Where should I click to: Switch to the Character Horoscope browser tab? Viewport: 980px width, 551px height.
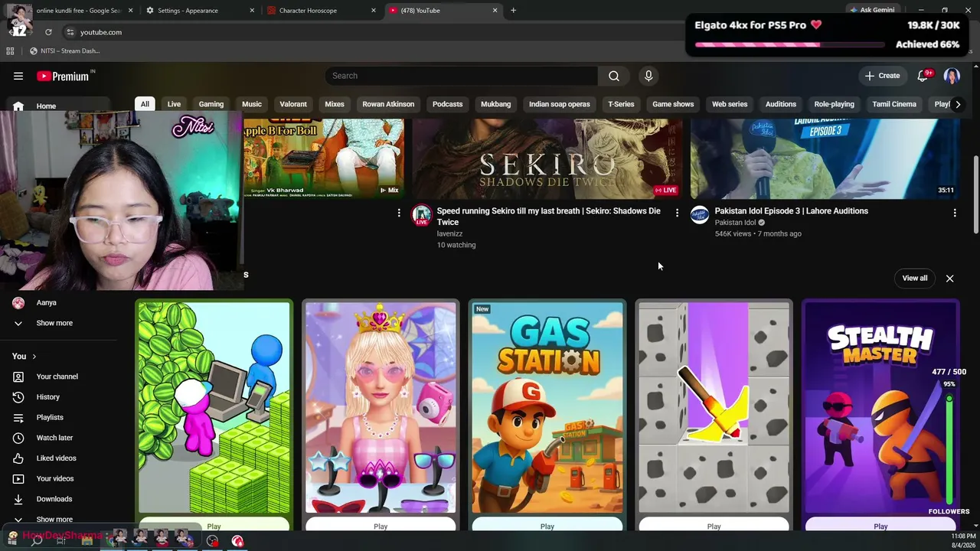coord(322,10)
